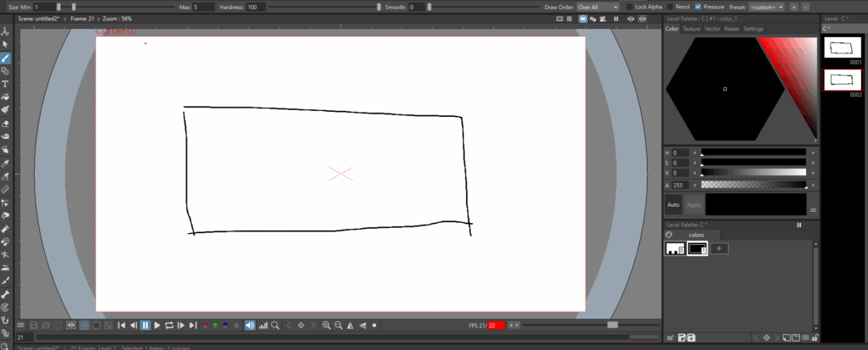Select the Type (T) tool
The image size is (868, 350).
click(5, 84)
